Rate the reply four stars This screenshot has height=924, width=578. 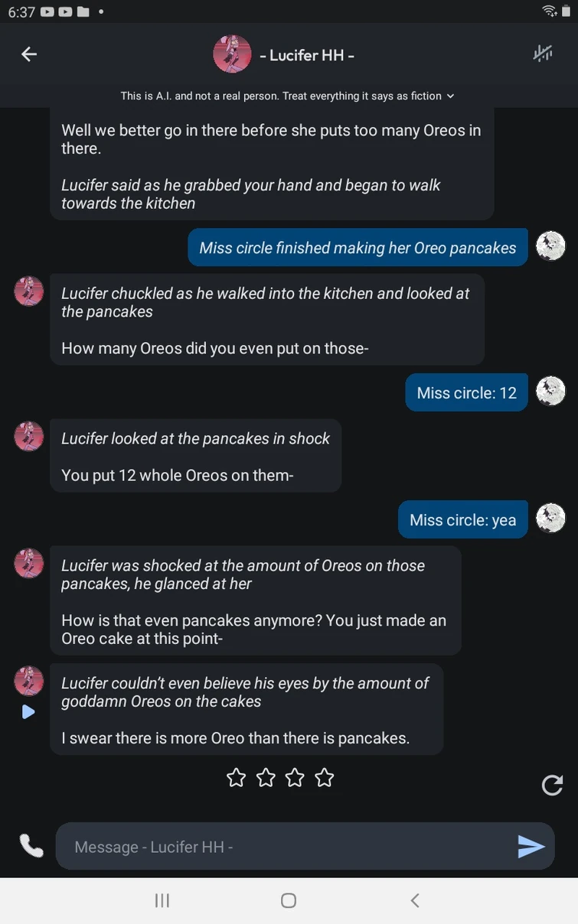324,778
